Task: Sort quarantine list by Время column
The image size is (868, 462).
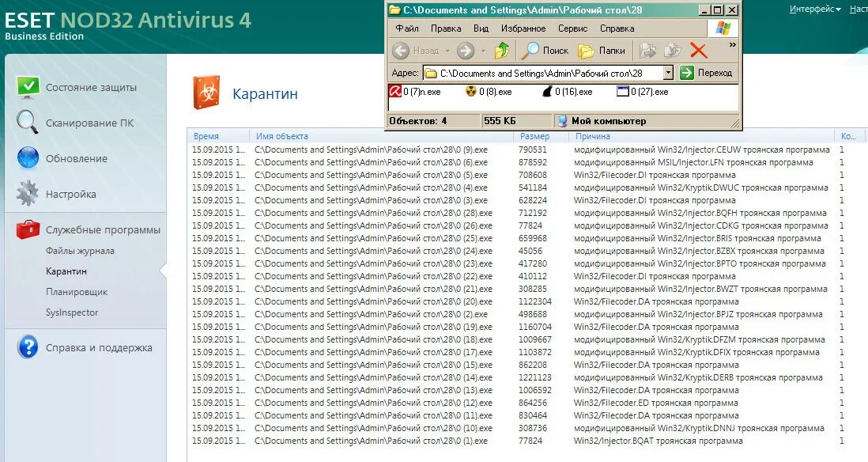Action: [x=218, y=136]
